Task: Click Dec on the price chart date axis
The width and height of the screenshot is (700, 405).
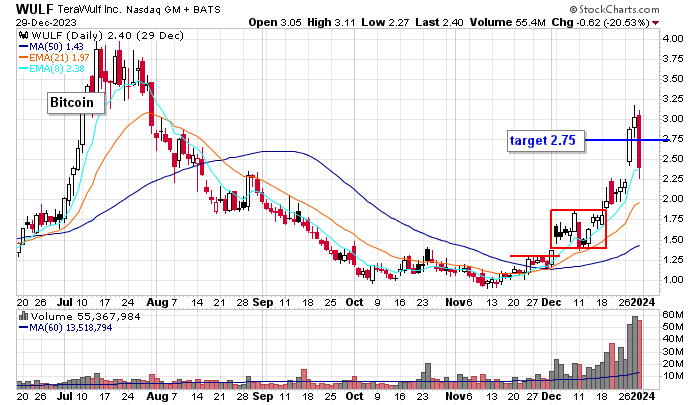Action: (x=551, y=303)
